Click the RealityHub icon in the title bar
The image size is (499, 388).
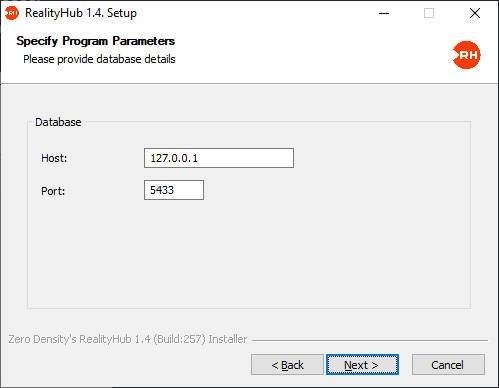coord(12,13)
